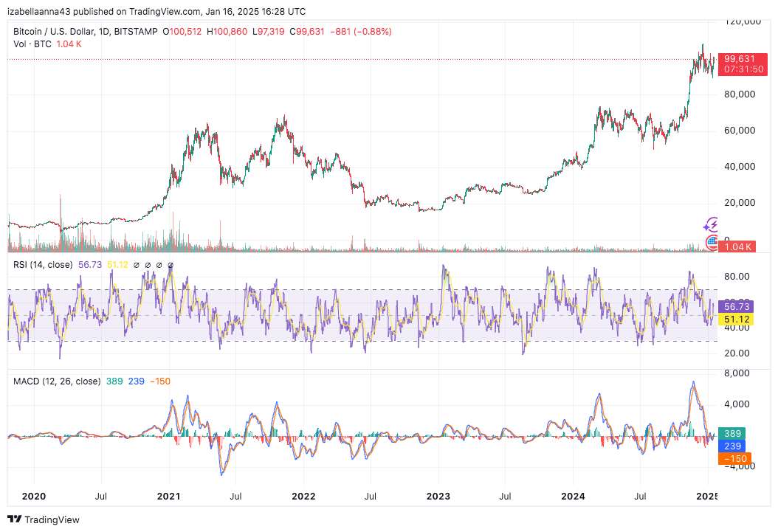Click purple 56.73 value in RSI legend
Viewport: 778px width, 532px height.
90,265
